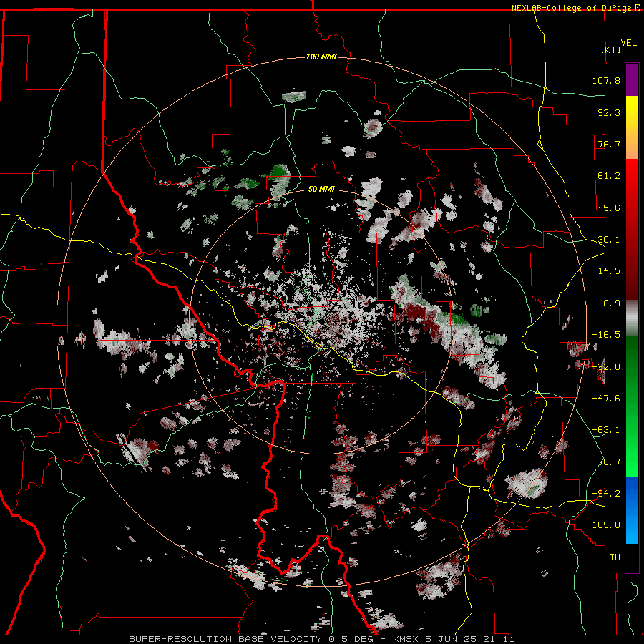Select the 107.8 velocity scale value

(x=606, y=80)
